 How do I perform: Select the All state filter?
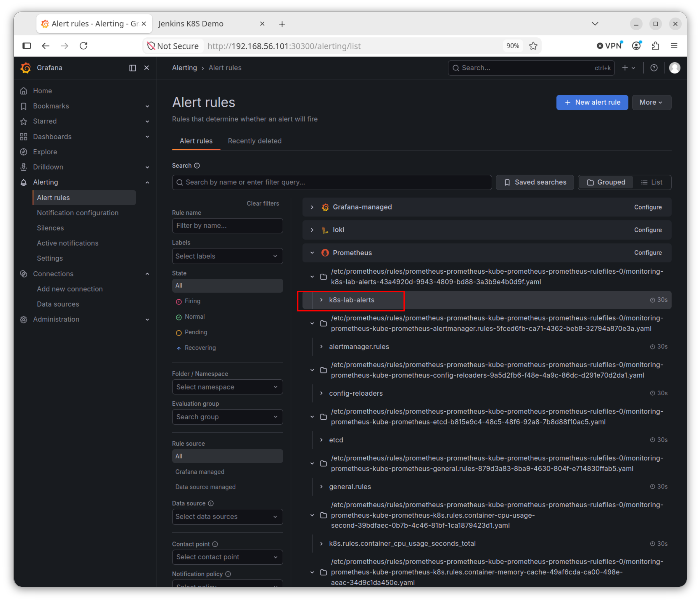click(x=227, y=285)
